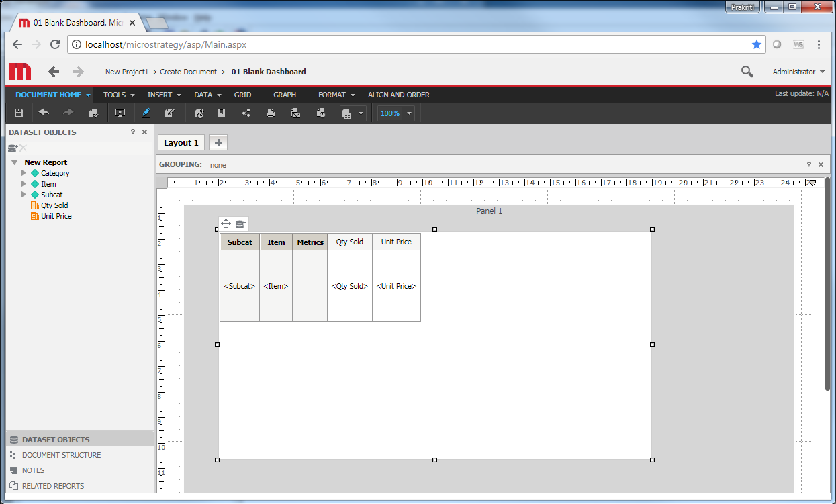Select the blue Design Mode pencil icon
Image resolution: width=836 pixels, height=504 pixels.
point(146,113)
